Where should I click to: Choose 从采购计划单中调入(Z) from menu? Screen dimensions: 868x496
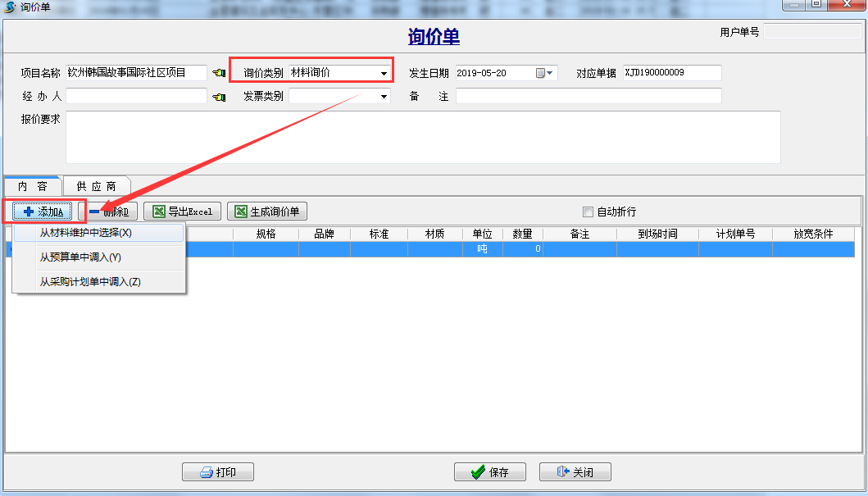[x=90, y=282]
